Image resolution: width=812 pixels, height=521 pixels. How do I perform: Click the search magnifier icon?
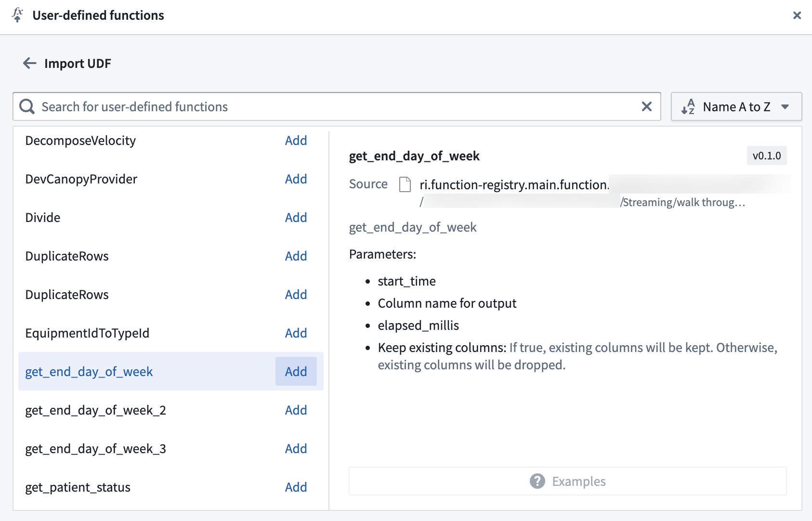[27, 106]
